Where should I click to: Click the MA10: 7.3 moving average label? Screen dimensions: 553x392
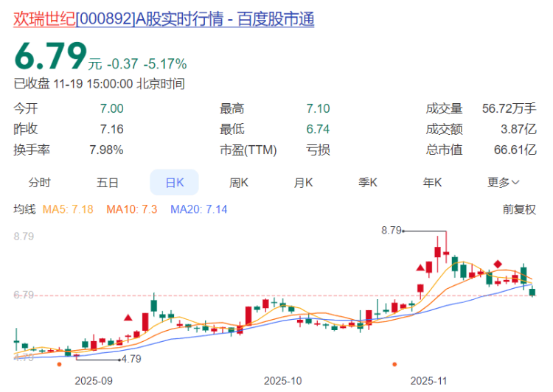tap(131, 209)
